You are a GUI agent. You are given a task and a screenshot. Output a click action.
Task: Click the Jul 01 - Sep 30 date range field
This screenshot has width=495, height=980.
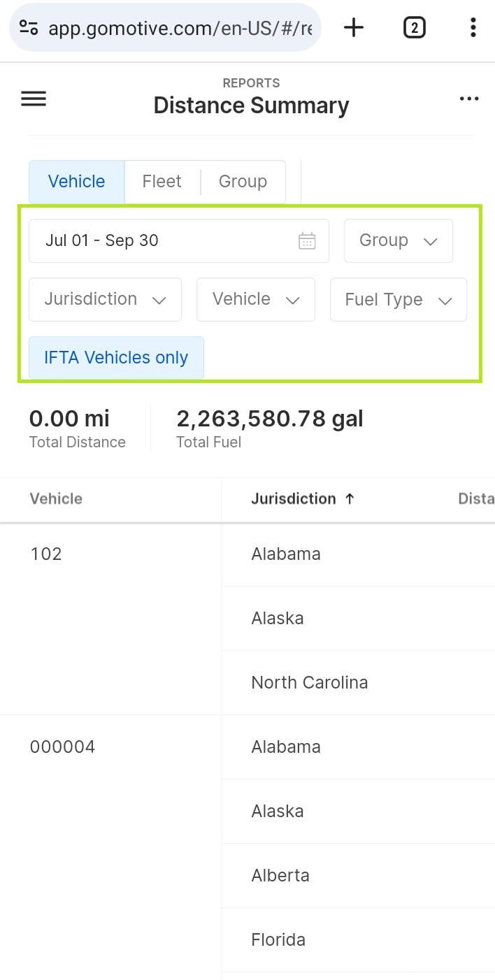179,240
